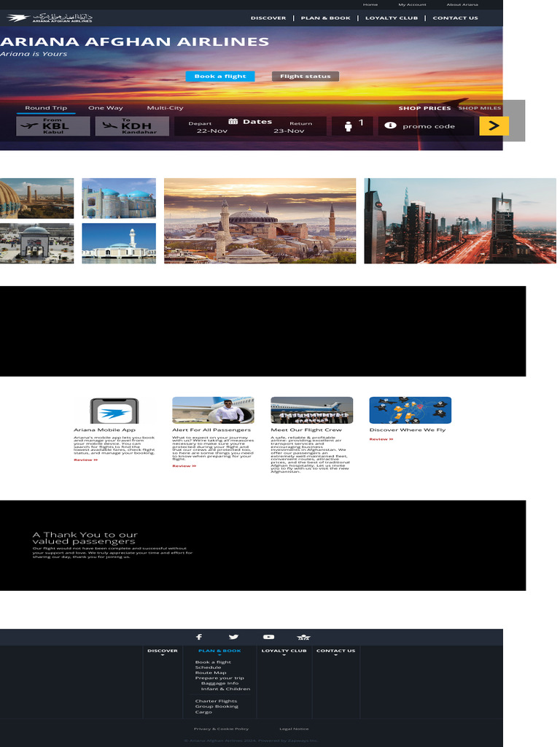The width and height of the screenshot is (560, 747).
Task: Open the LOYALTY CLUB top menu
Action: point(392,18)
